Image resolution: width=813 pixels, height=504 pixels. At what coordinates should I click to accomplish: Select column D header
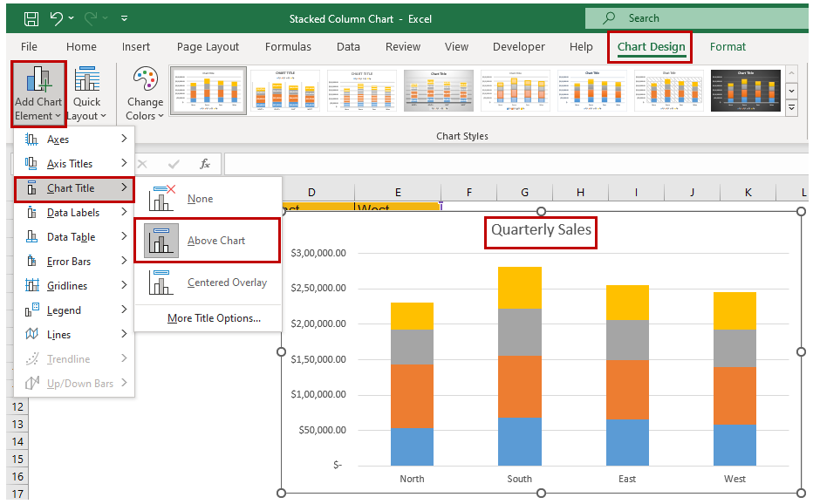coord(311,193)
